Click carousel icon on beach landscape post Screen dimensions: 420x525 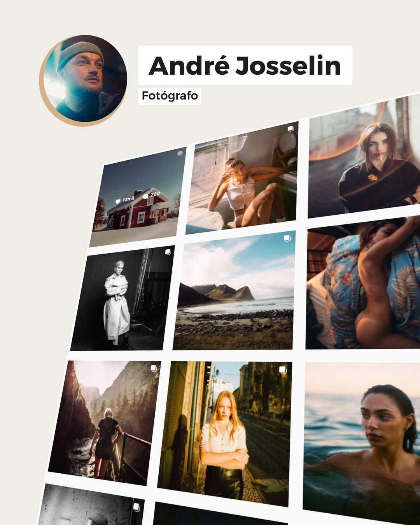tap(287, 238)
